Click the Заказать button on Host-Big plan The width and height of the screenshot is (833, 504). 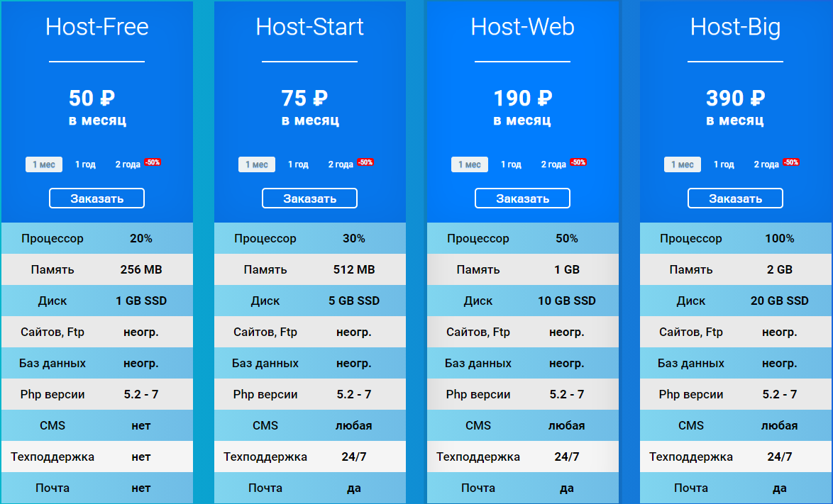pyautogui.click(x=735, y=198)
